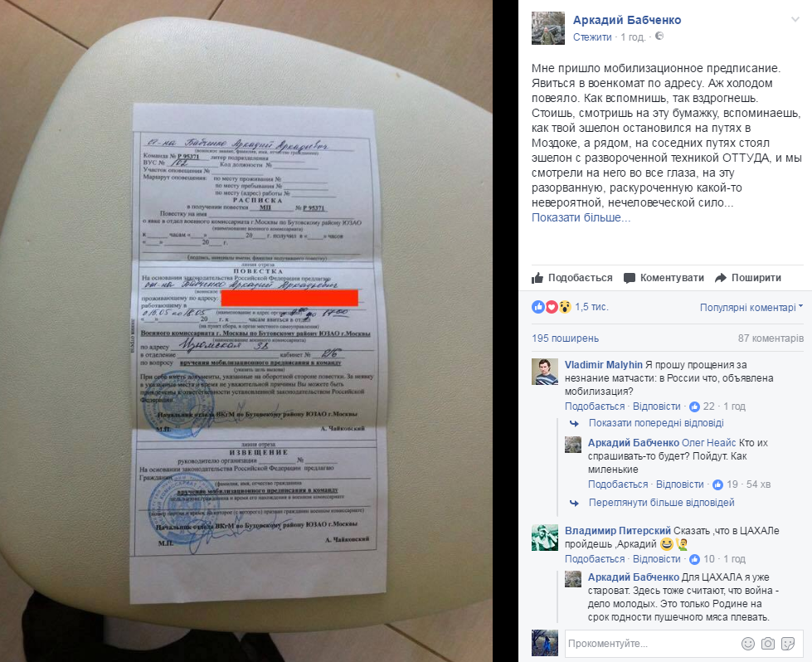Open the post options chevron at top right

(x=795, y=20)
